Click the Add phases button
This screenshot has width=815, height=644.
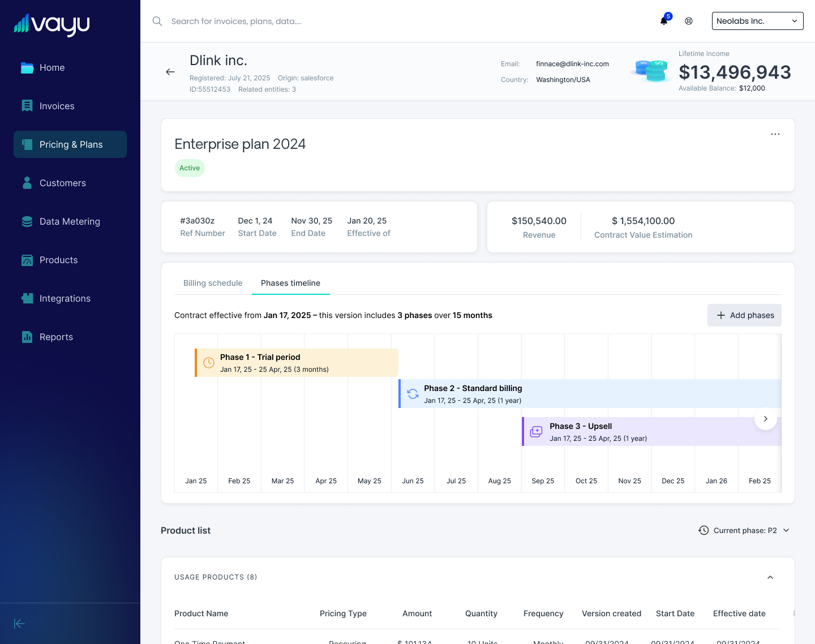[x=744, y=315]
